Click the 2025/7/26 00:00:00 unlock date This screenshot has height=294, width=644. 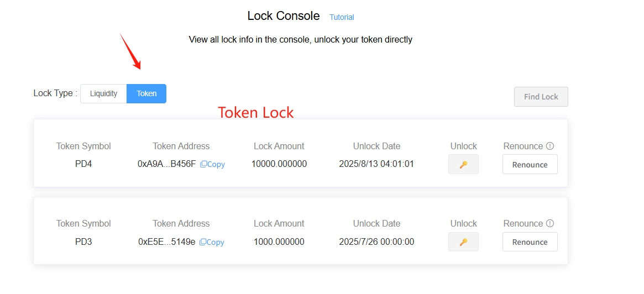[x=376, y=242]
